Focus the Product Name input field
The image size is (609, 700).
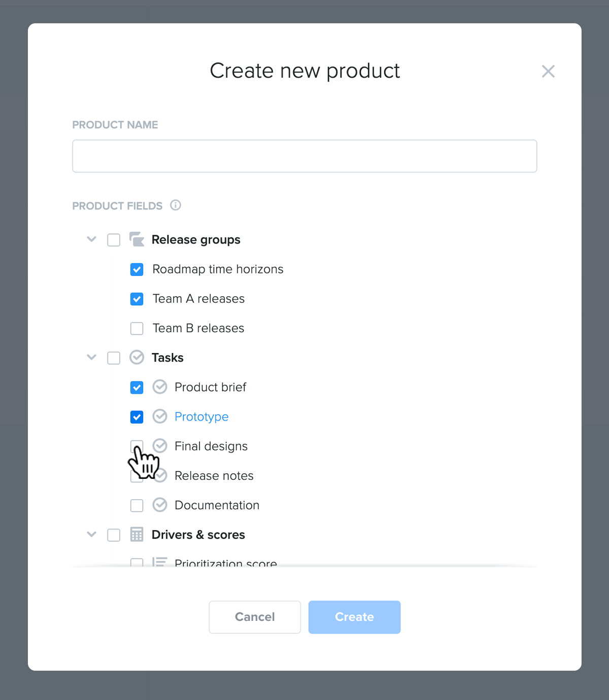pos(304,156)
